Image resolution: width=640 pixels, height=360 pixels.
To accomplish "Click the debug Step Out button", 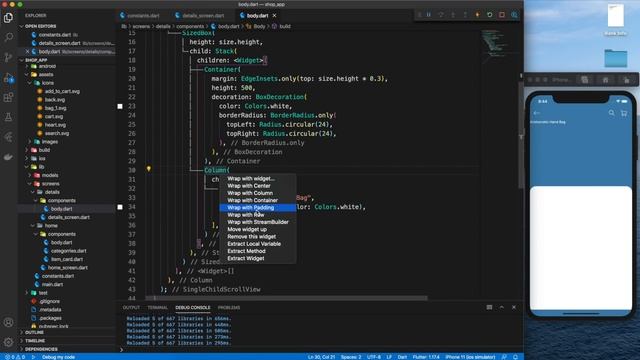I will pyautogui.click(x=465, y=15).
